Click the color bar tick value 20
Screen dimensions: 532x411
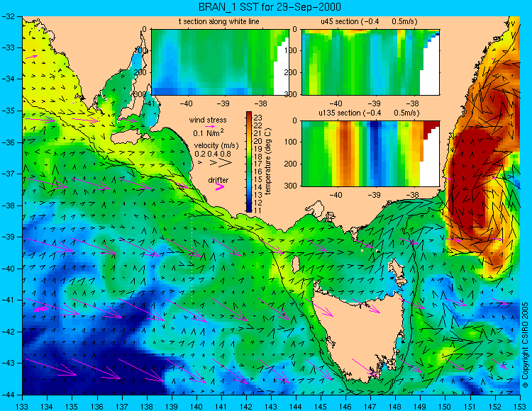click(x=258, y=141)
